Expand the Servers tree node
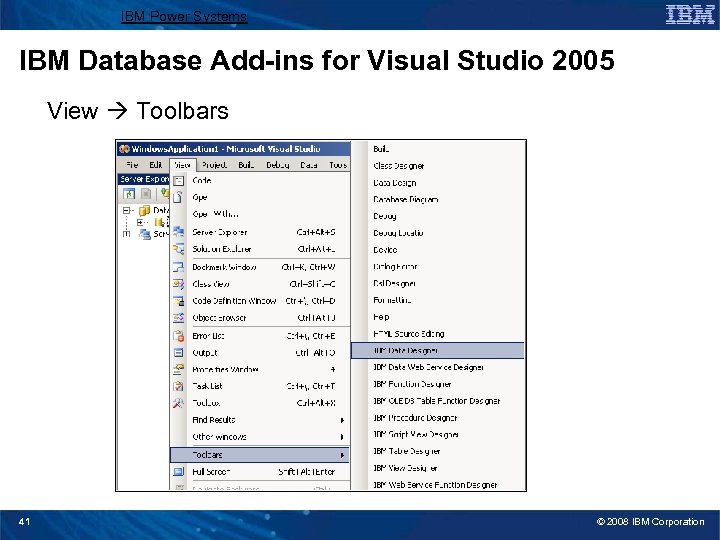Screen dimensions: 720x540 click(126, 234)
